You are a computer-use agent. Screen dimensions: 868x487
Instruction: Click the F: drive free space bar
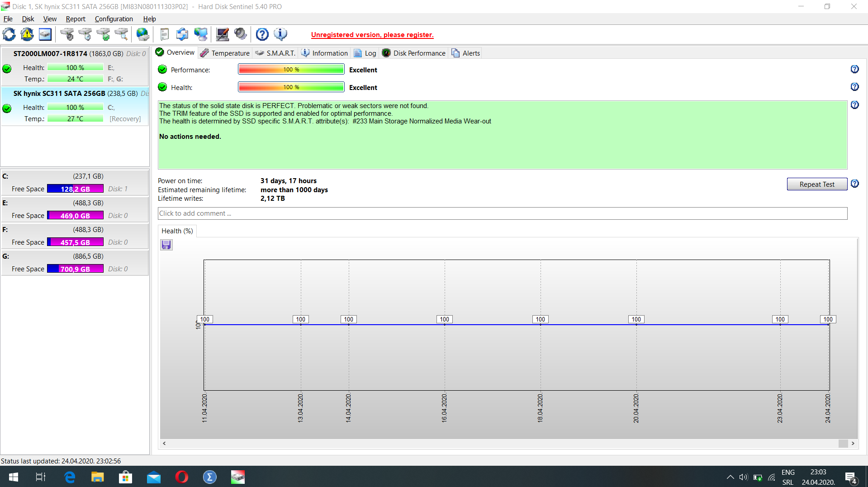75,242
